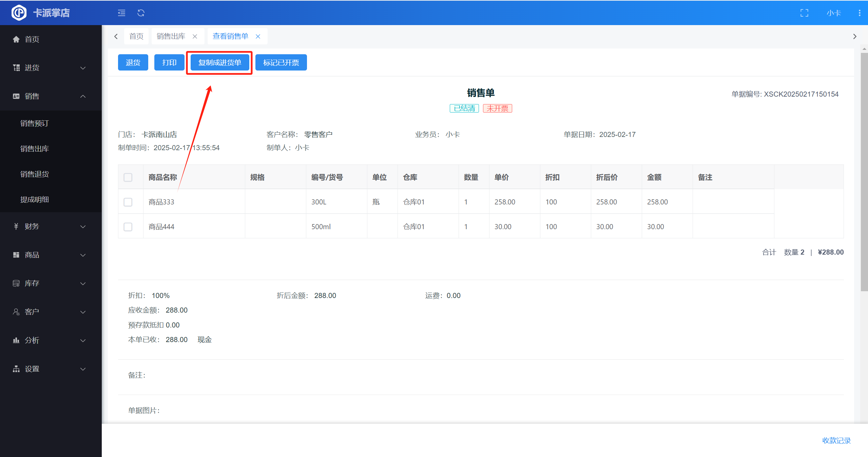Click the vertical page scrollbar
Viewport: 868px width, 457px height.
click(864, 170)
